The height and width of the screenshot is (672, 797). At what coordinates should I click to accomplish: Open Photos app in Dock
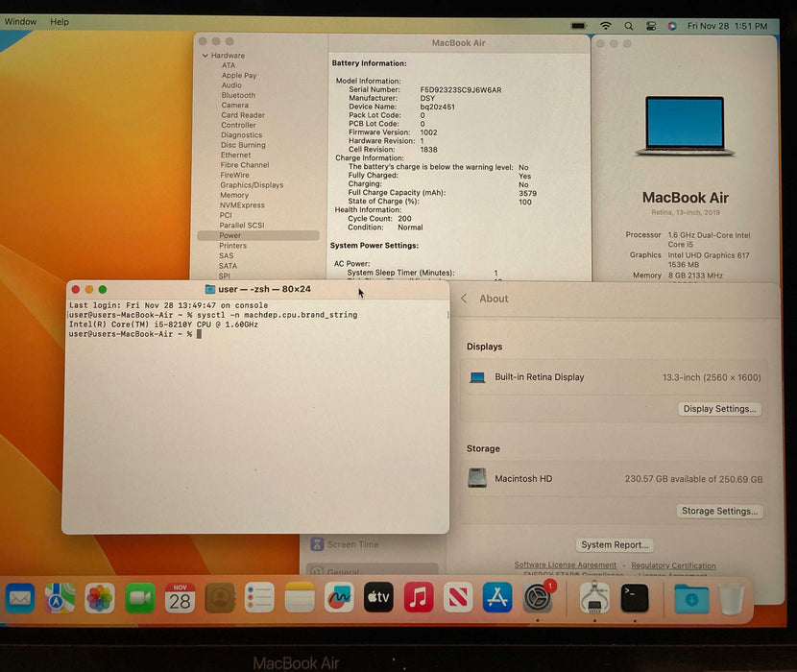(100, 598)
